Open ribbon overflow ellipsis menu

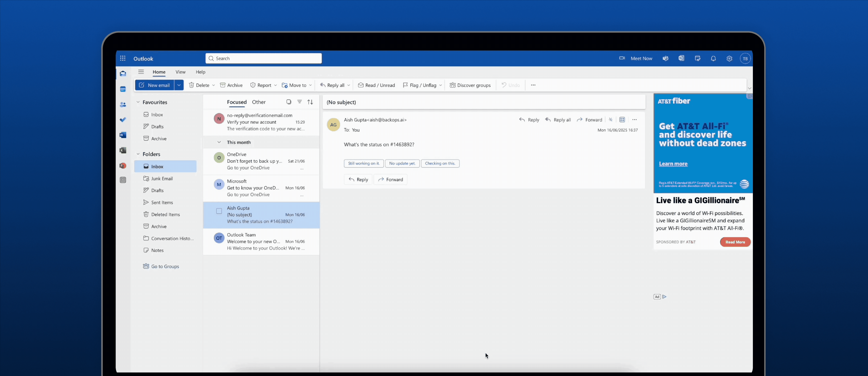click(x=533, y=85)
